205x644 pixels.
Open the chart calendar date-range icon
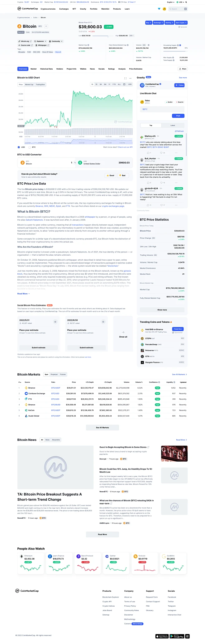click(124, 84)
